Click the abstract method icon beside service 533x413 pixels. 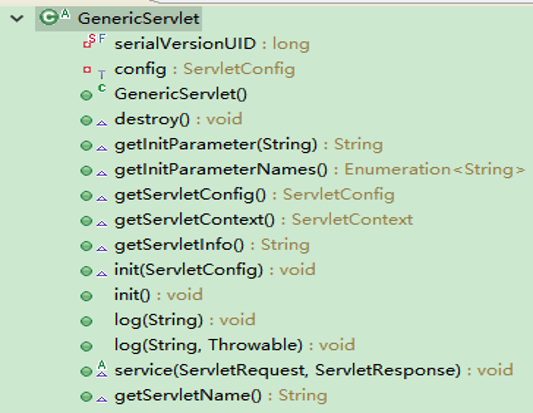102,369
